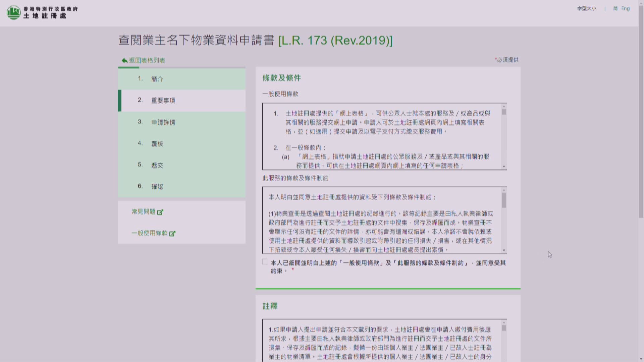Click page scrollbar bottom arrow
The height and width of the screenshot is (362, 644).
(x=641, y=359)
